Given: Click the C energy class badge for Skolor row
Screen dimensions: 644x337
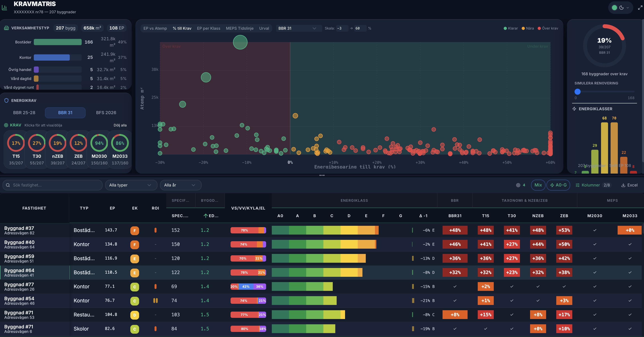Looking at the screenshot, I should 134,329.
